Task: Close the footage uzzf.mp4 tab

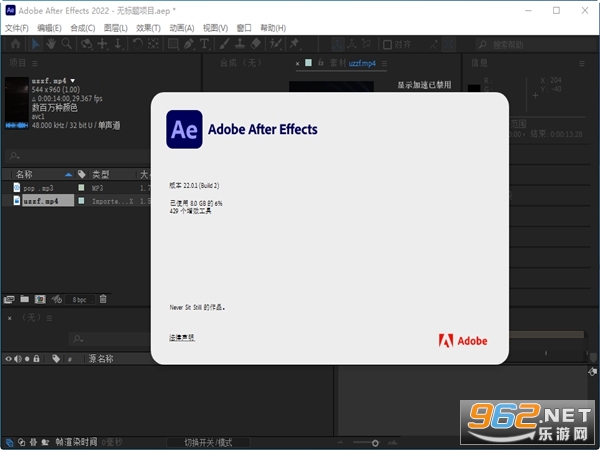Action: tap(297, 64)
